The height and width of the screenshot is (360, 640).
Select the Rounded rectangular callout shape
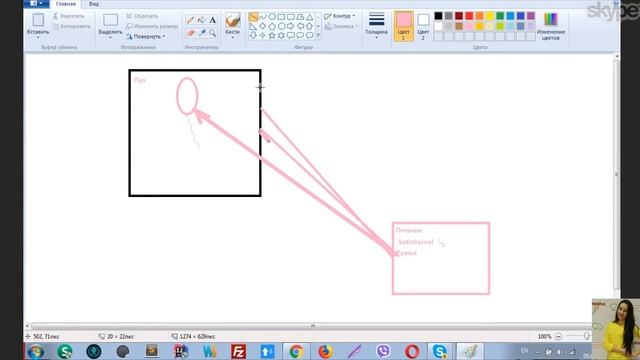291,36
